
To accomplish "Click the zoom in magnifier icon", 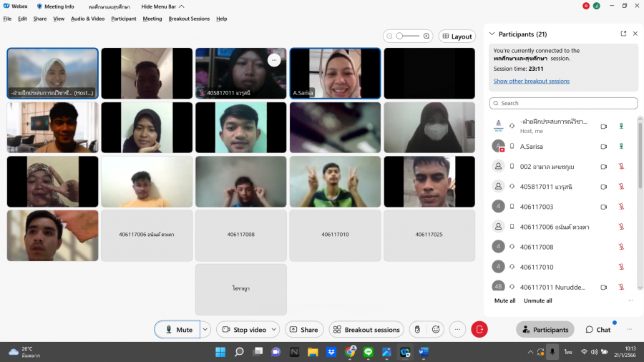I will coord(426,36).
